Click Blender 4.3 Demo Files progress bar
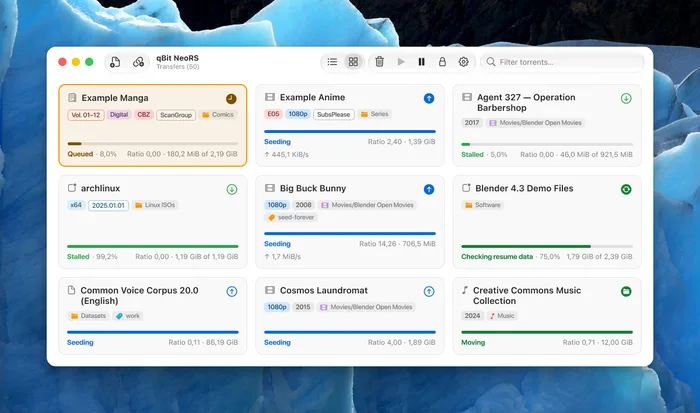 point(547,246)
